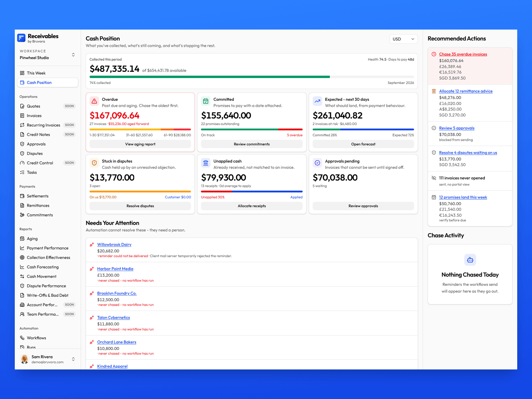Open the Harbor Point Media link

(115, 269)
